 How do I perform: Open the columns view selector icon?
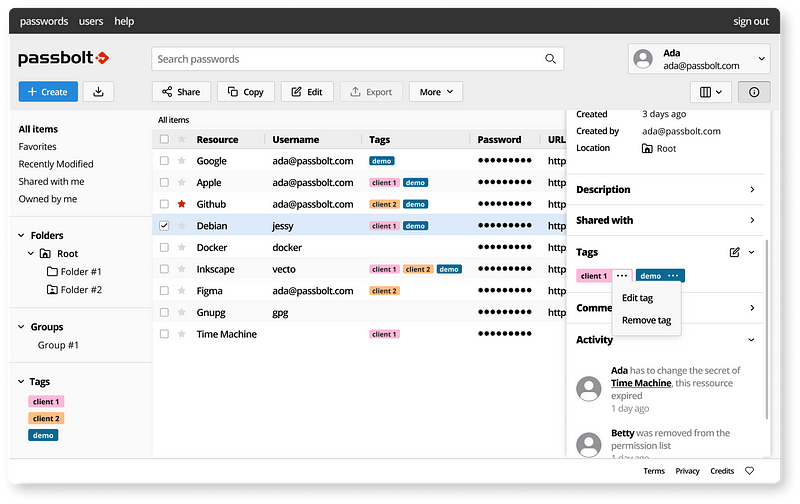[x=711, y=92]
